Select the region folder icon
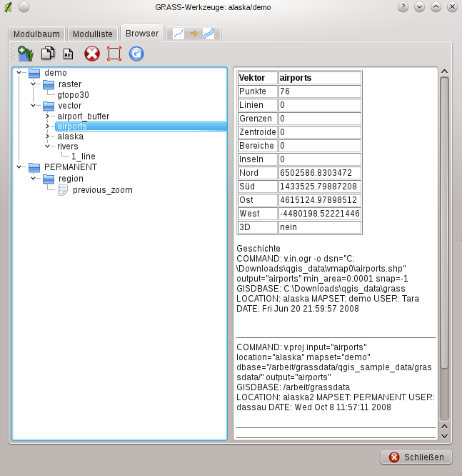462x476 pixels. tap(49, 179)
